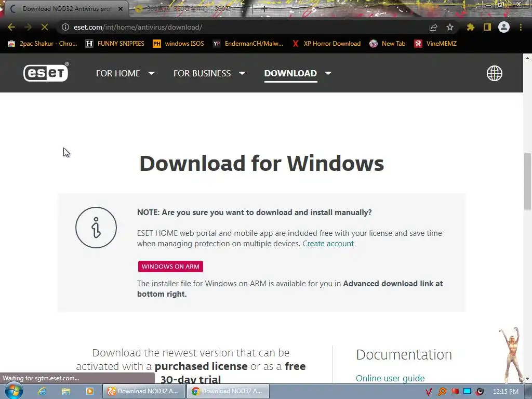Open the Windows Start orb
532x399 pixels.
(x=14, y=391)
